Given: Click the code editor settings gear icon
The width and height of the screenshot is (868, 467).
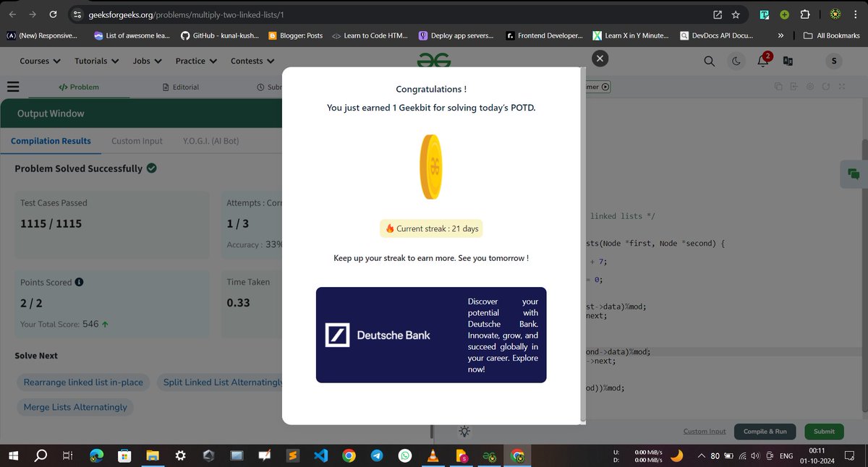Looking at the screenshot, I should click(x=809, y=87).
